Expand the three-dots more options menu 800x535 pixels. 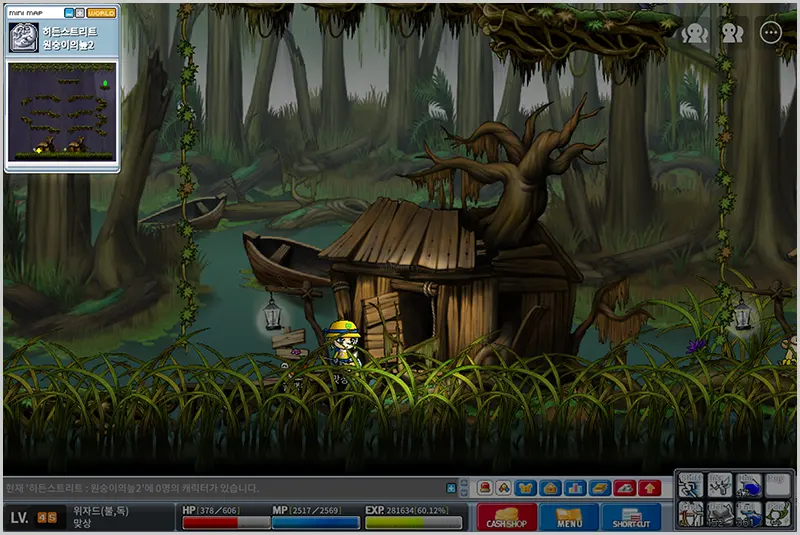click(770, 33)
